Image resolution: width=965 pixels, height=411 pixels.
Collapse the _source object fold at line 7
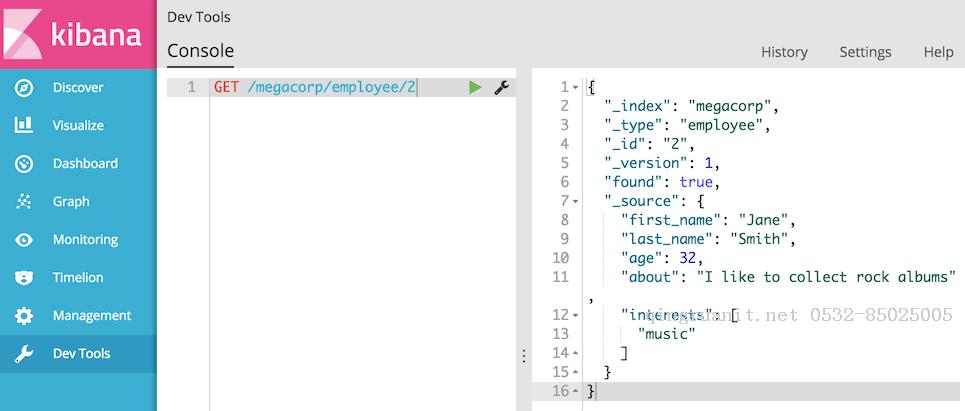[575, 201]
